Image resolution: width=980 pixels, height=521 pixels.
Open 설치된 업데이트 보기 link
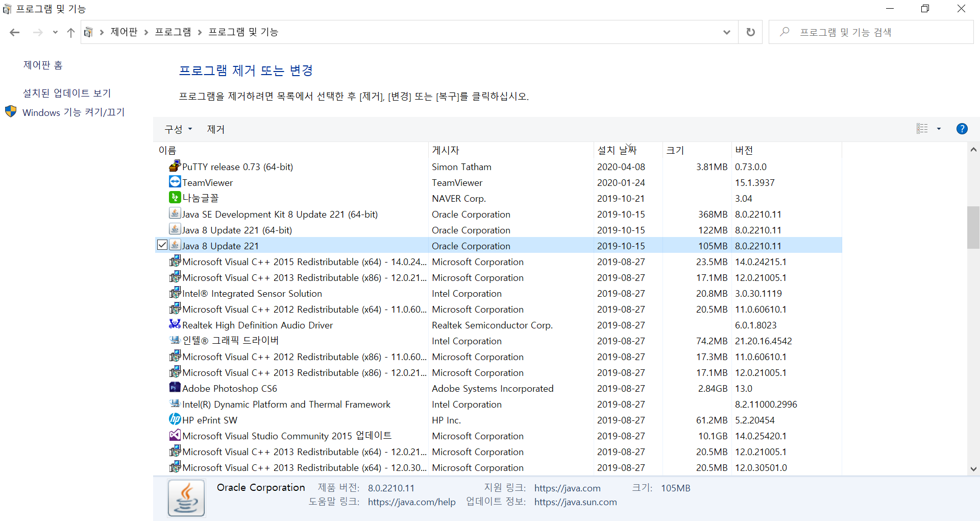(67, 93)
